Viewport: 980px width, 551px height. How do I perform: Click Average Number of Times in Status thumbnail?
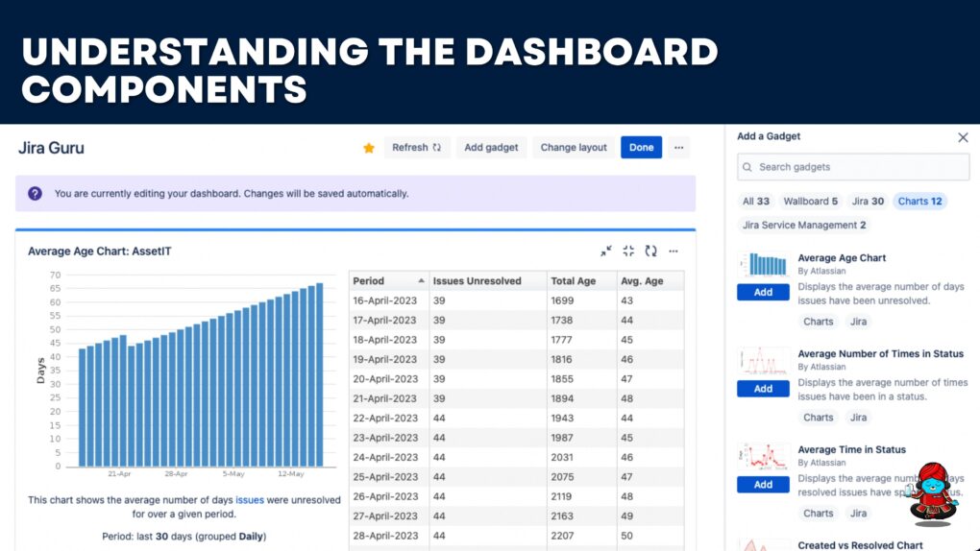click(x=763, y=361)
